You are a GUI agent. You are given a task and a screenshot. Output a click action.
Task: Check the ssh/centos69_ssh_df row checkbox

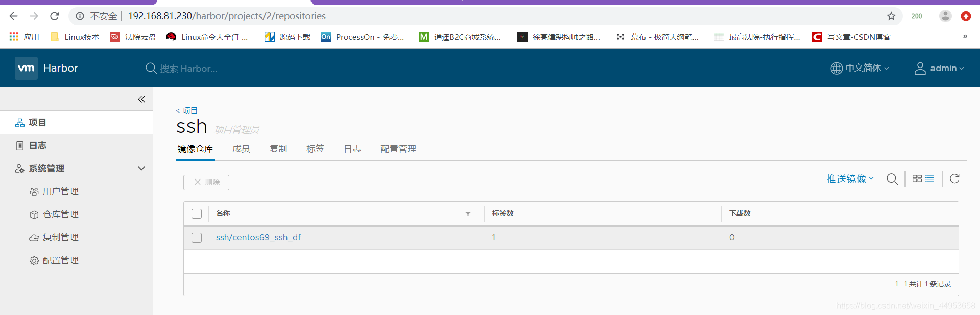[x=197, y=238]
